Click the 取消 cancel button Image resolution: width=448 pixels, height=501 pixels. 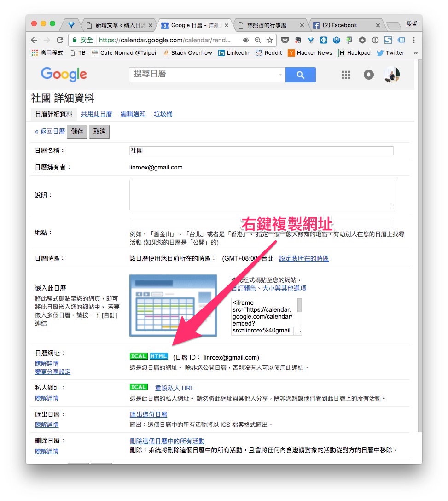pos(99,132)
